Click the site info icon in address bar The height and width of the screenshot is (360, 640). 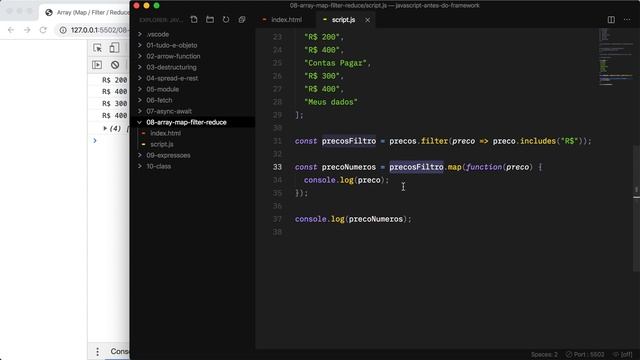point(63,30)
